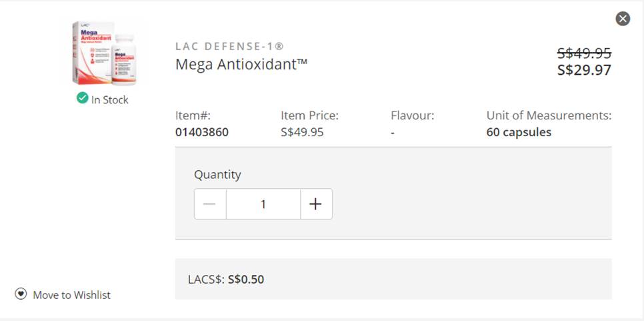Click the Item Price S$49.95 value

point(302,132)
